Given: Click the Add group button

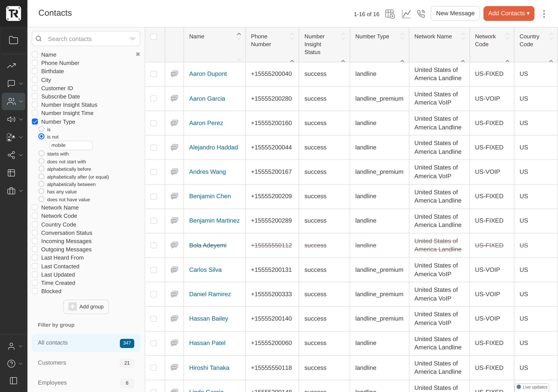Looking at the screenshot, I should click(86, 306).
